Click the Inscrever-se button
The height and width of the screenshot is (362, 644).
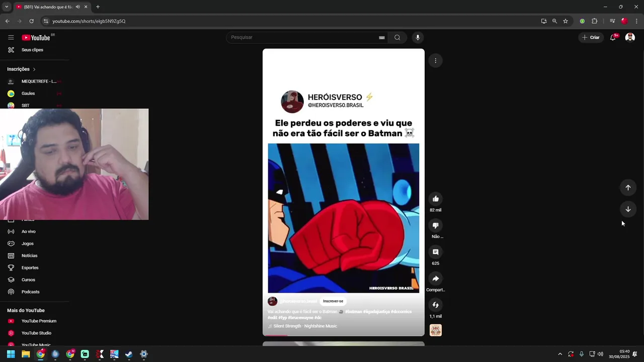333,301
